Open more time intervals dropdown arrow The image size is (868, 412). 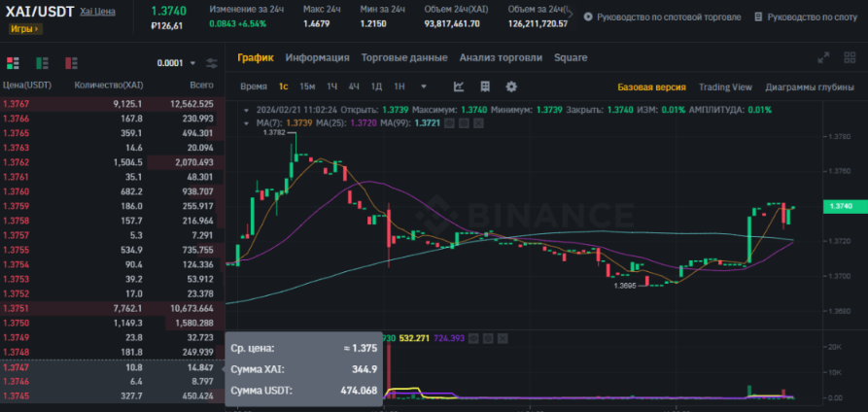424,86
